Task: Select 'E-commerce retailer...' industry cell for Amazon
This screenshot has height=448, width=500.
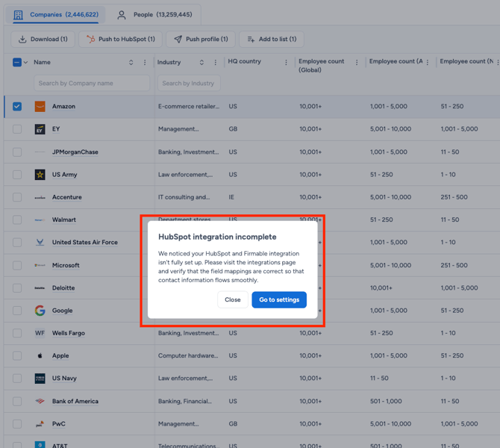Action: pos(189,106)
